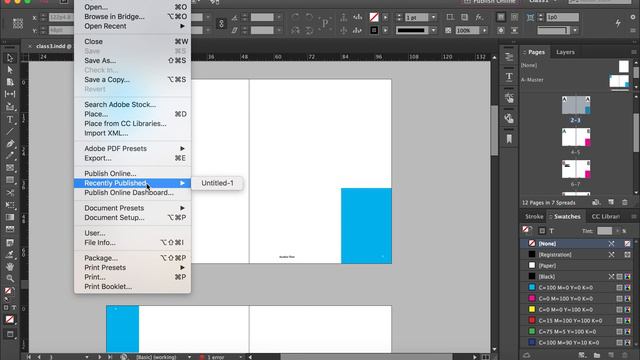Click the Publish Online button

point(489,2)
